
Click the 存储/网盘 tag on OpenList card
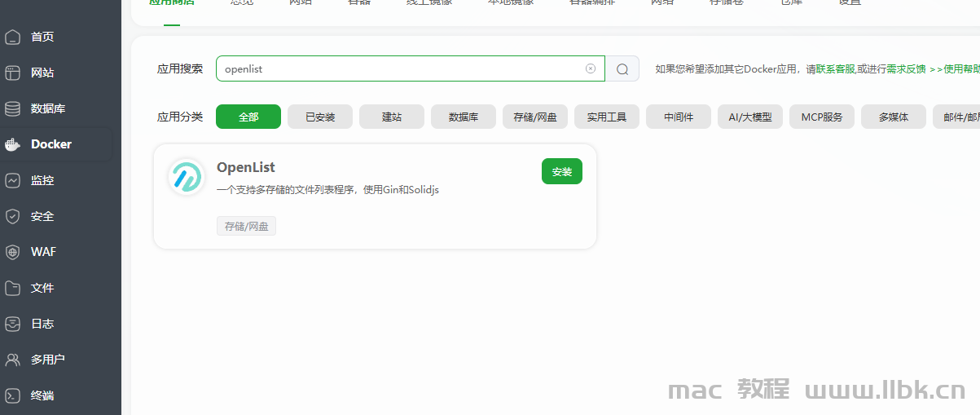[246, 226]
